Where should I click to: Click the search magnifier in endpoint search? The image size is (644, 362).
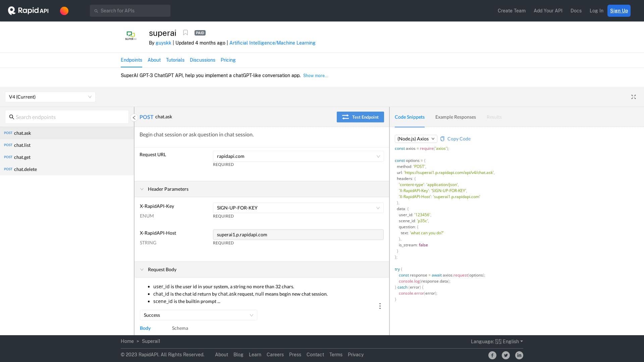click(x=12, y=117)
